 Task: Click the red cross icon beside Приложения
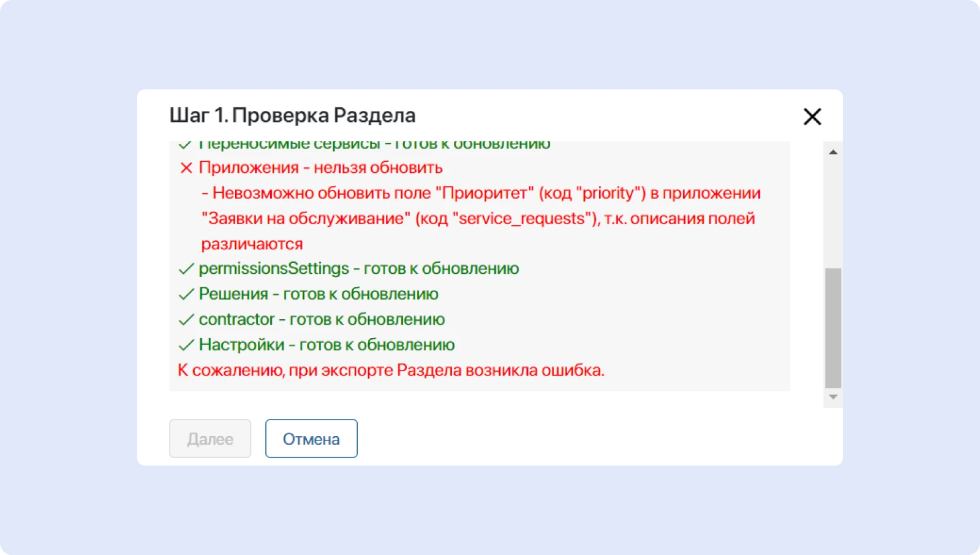(x=186, y=168)
